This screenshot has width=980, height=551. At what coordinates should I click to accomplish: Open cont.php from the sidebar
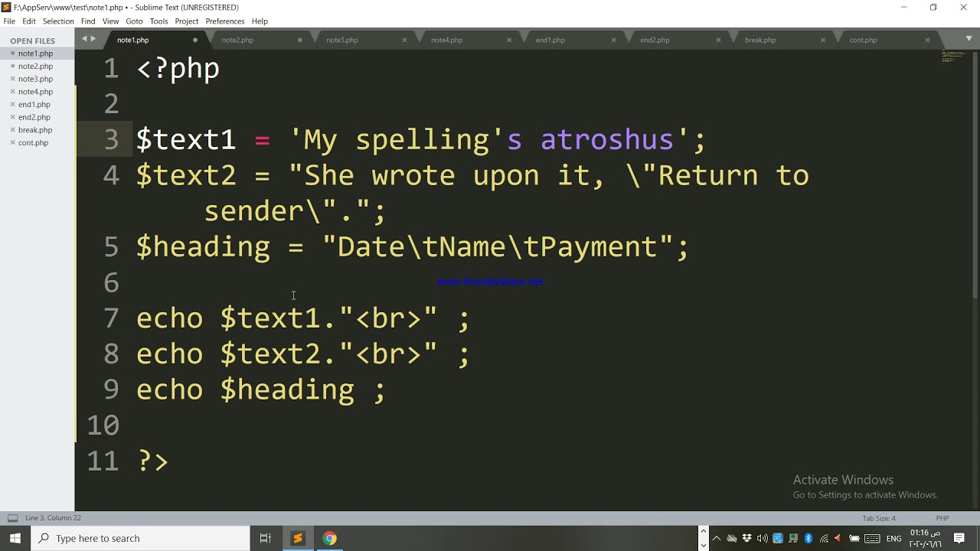[33, 142]
